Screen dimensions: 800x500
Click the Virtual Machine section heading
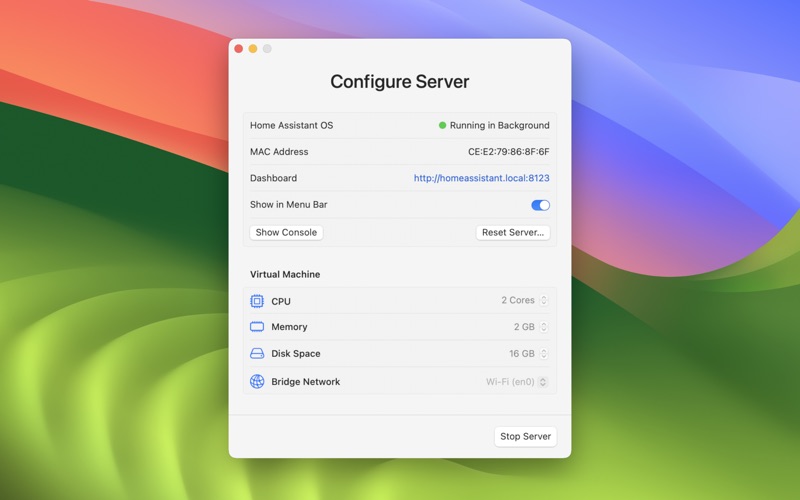285,274
